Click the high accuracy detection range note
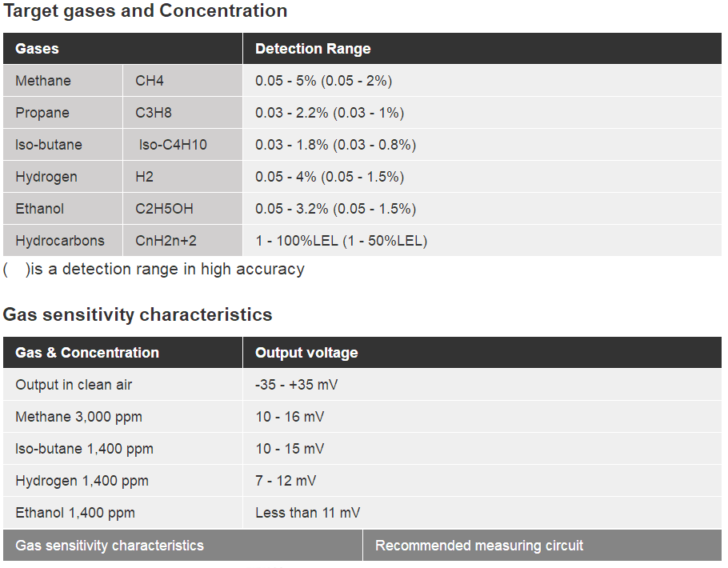Viewport: 728px width, 568px height. click(154, 270)
